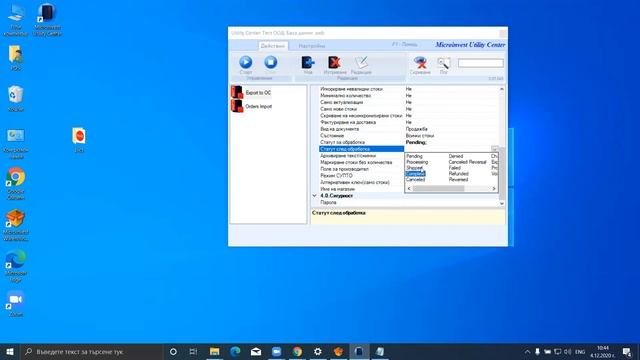640x360 pixels.
Task: Click the Edit notepad-and-pen icon
Action: [361, 62]
